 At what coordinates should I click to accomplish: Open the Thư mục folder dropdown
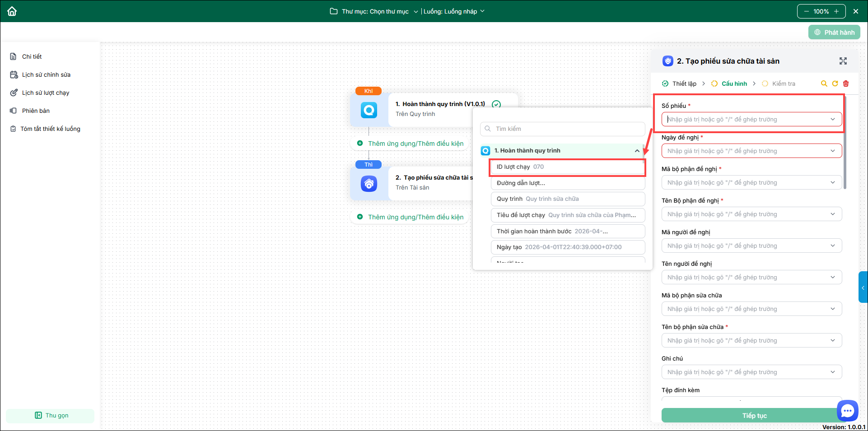click(374, 11)
